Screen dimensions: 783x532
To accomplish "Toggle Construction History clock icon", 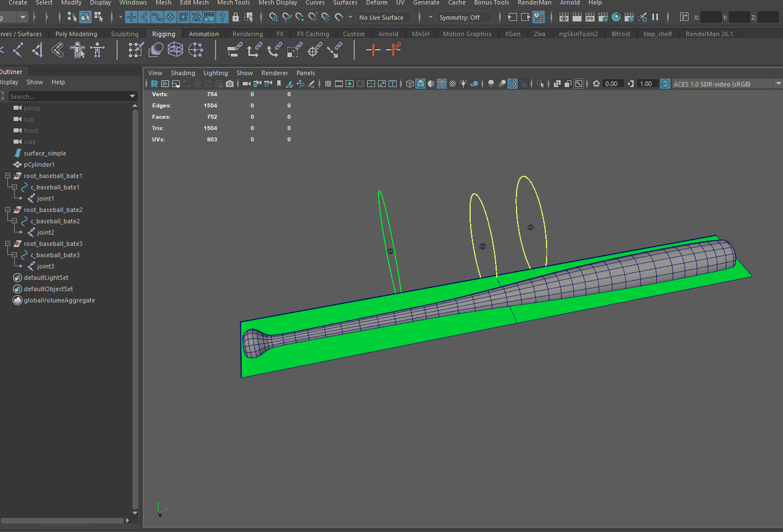I will [539, 18].
